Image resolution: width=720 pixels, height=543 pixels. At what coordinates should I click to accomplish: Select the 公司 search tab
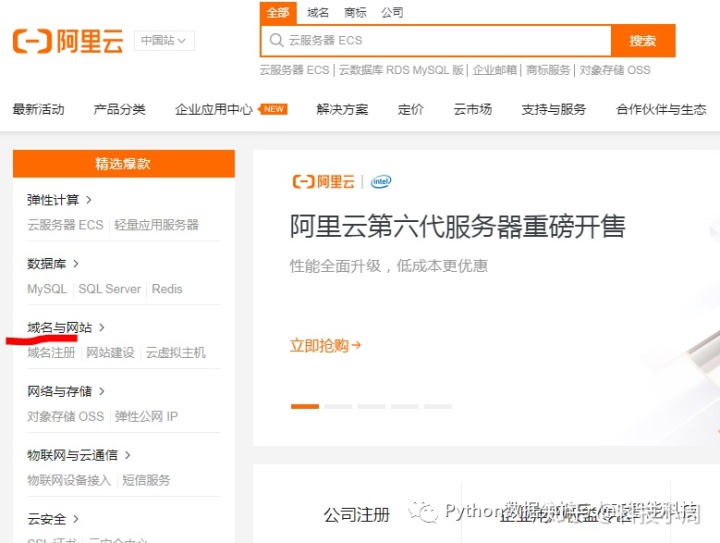tap(392, 12)
